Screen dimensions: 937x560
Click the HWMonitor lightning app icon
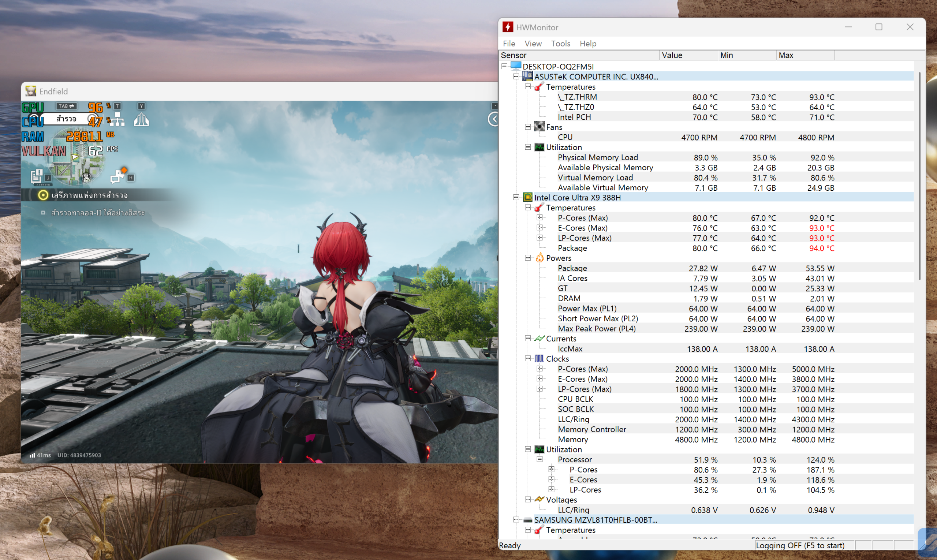pos(508,27)
